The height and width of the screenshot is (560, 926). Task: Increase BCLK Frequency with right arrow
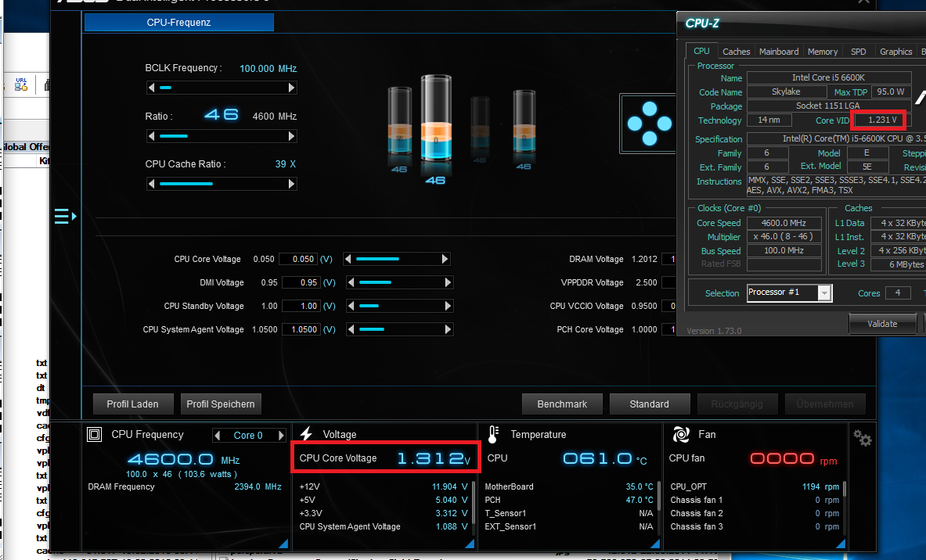291,88
